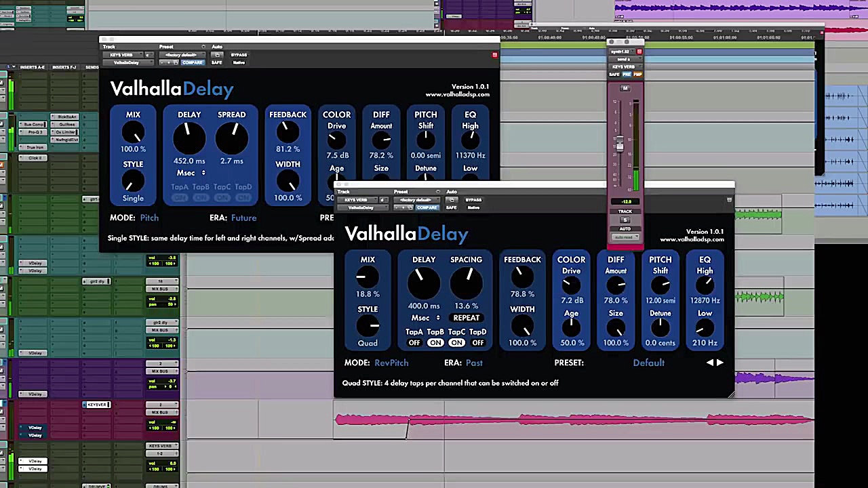868x488 pixels.
Task: Open ERA selector showing Past
Action: [474, 363]
